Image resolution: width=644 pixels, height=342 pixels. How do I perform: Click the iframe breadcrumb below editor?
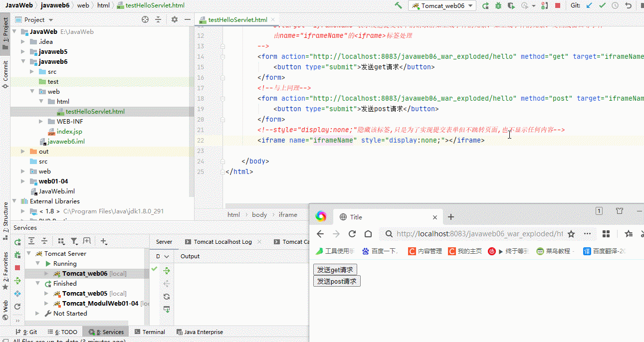coord(288,215)
